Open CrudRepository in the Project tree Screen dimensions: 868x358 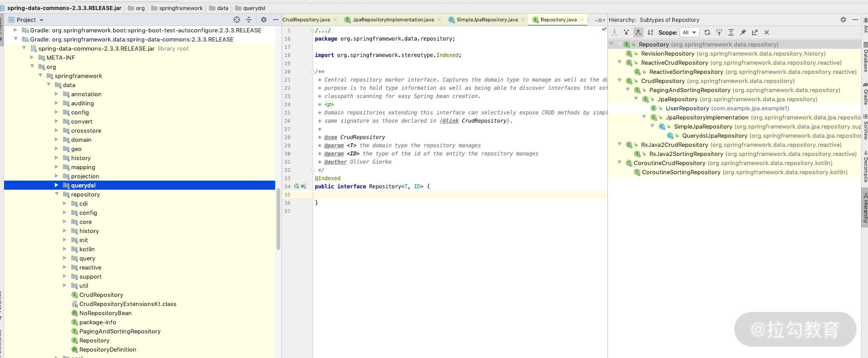101,295
